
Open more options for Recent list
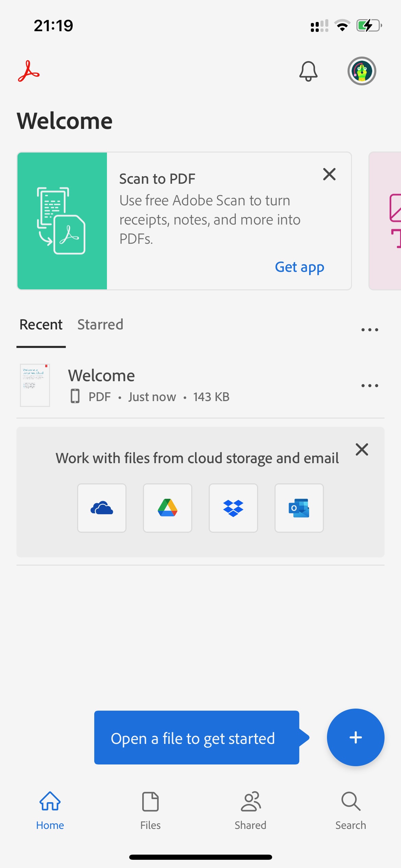369,330
